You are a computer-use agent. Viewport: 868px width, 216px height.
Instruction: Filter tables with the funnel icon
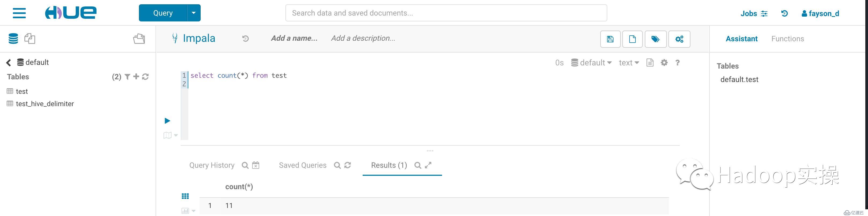127,77
